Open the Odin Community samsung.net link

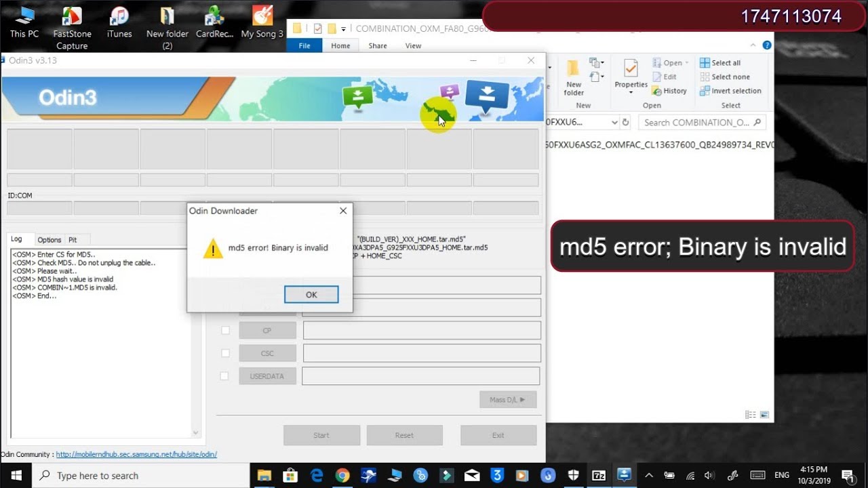tap(136, 455)
